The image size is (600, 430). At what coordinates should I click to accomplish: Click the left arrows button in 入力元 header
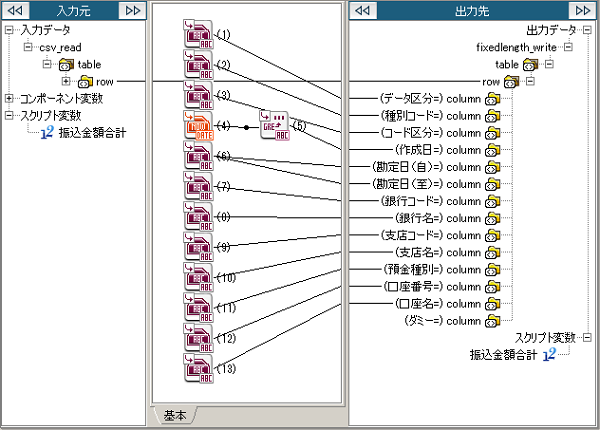coord(17,10)
